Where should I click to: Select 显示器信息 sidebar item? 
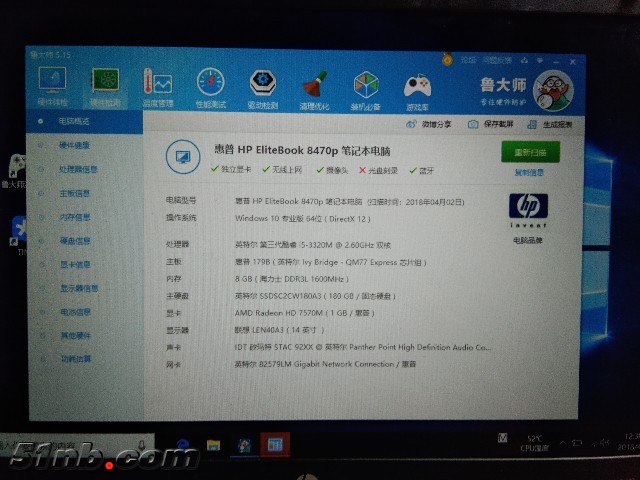79,288
